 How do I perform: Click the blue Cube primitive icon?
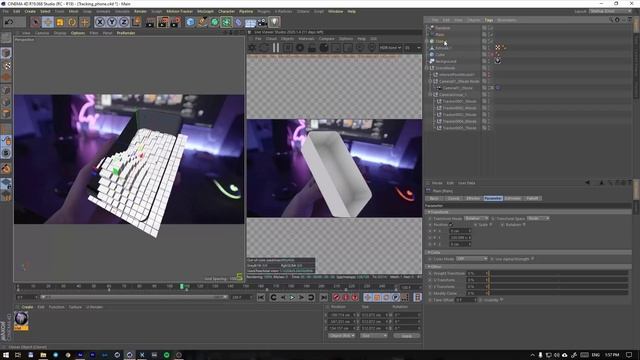click(190, 22)
